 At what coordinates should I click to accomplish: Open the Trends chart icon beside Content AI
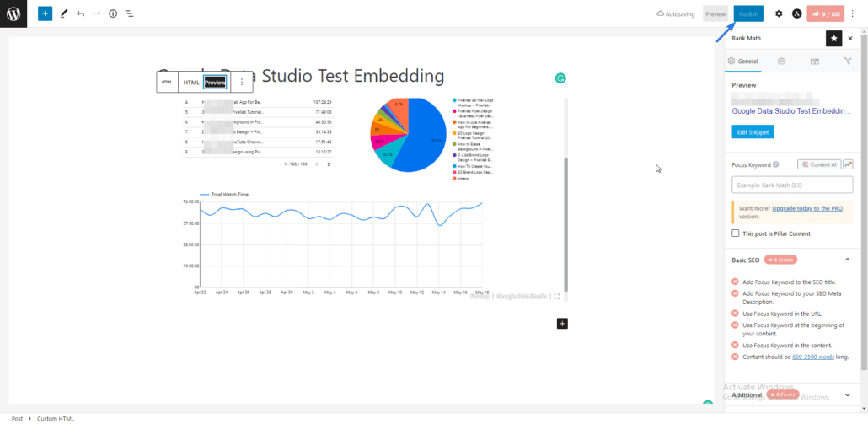click(x=848, y=164)
